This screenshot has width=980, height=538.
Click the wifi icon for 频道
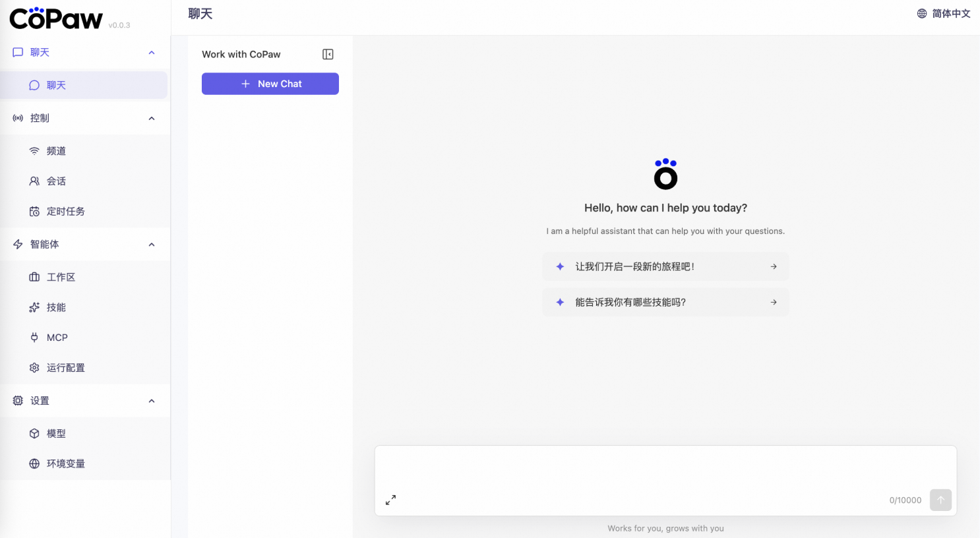click(x=34, y=151)
